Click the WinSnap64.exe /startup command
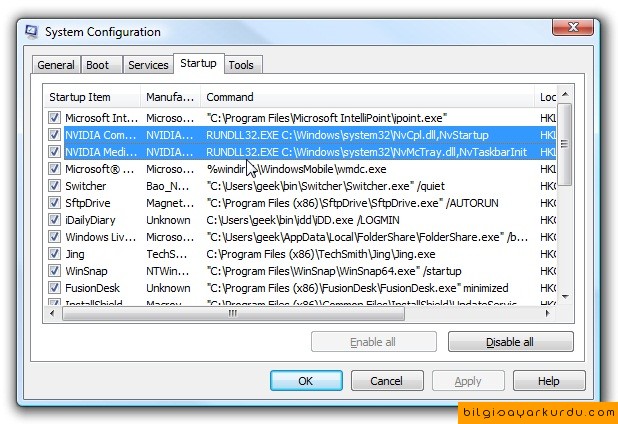Image resolution: width=618 pixels, height=424 pixels. coord(334,271)
